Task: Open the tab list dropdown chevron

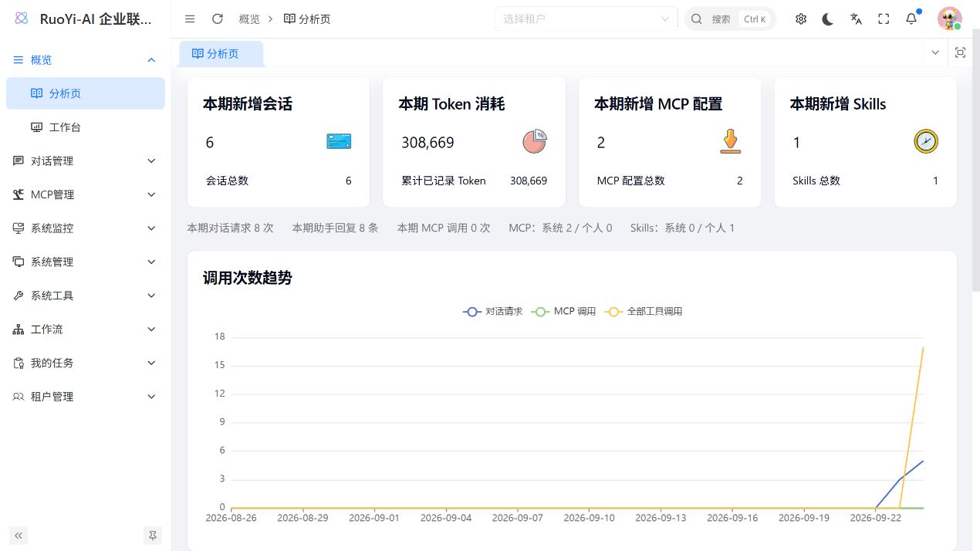Action: [935, 52]
